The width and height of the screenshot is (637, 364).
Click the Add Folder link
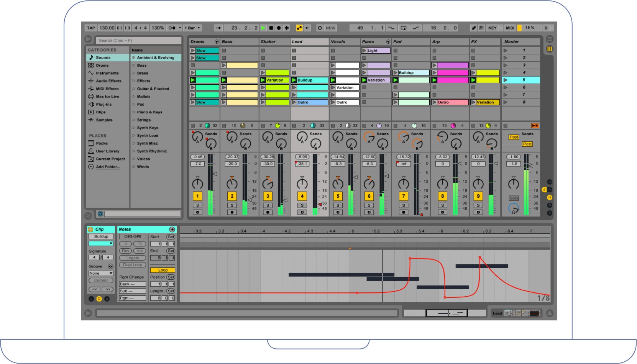(108, 167)
